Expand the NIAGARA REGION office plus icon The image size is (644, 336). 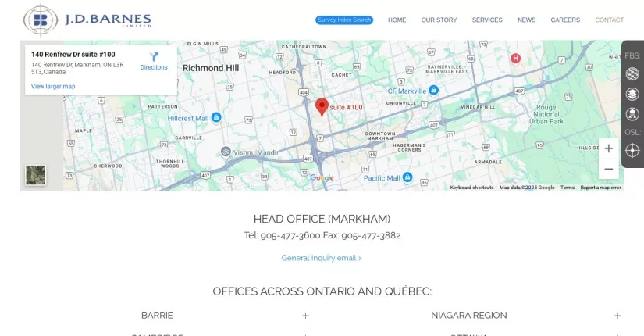coord(617,316)
